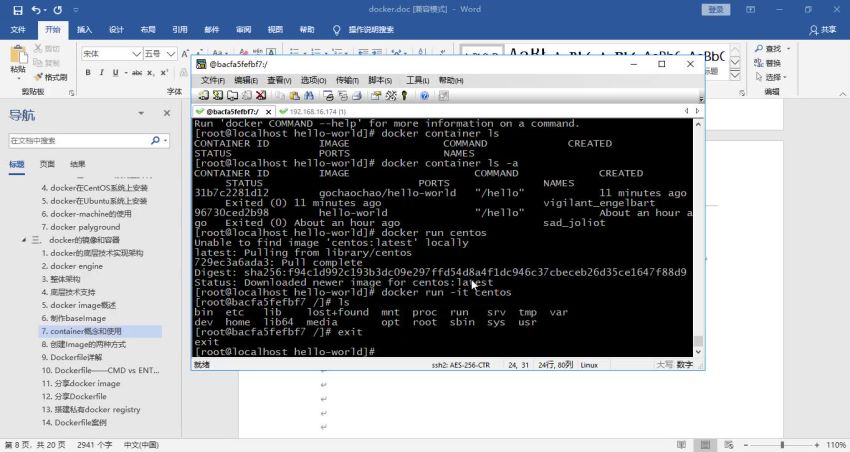Click the Redo icon in Word's quick access toolbar
This screenshot has height=452, width=850.
57,10
